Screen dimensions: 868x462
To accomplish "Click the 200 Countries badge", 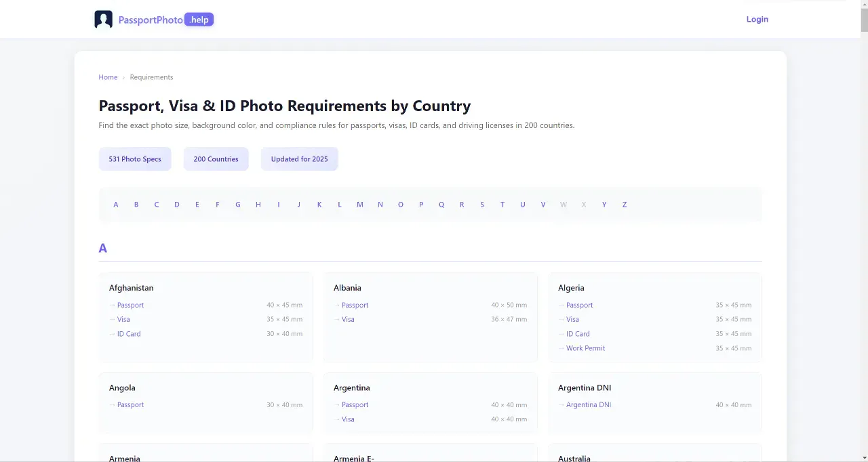I will point(216,159).
